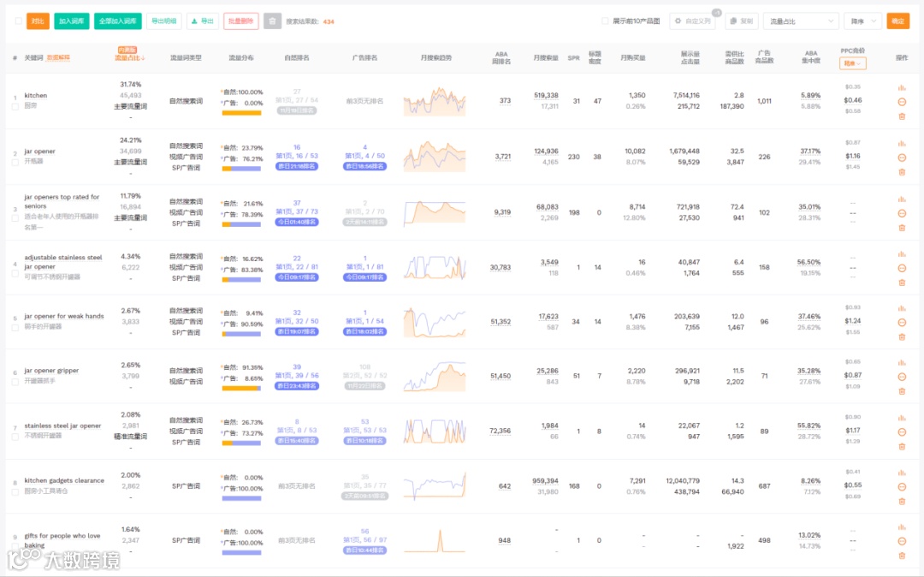Delete the jar opener keyword row
Screen dimensions: 924x577
(902, 172)
